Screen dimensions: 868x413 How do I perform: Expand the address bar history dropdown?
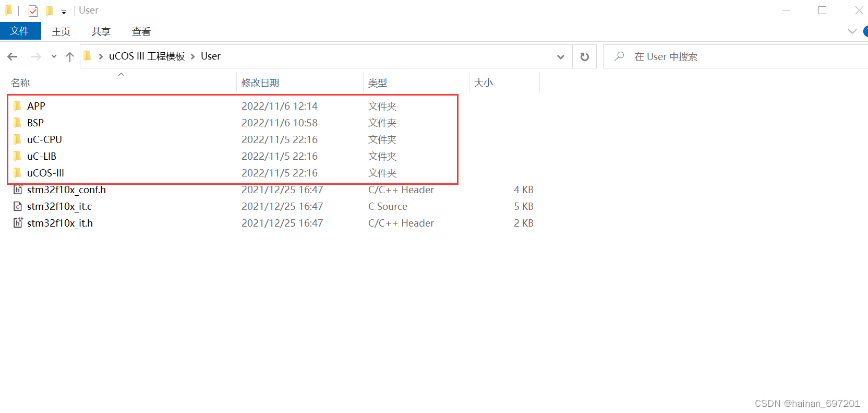coord(561,56)
